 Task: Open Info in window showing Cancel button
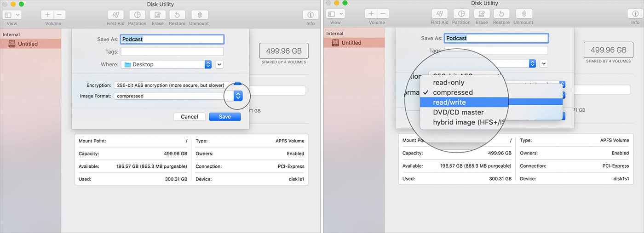[310, 15]
